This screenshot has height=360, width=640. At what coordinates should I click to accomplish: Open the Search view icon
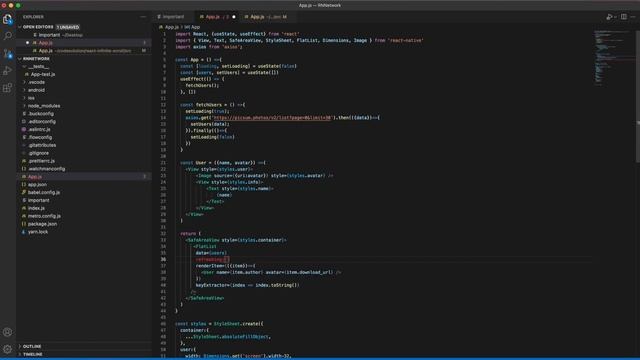(x=7, y=36)
